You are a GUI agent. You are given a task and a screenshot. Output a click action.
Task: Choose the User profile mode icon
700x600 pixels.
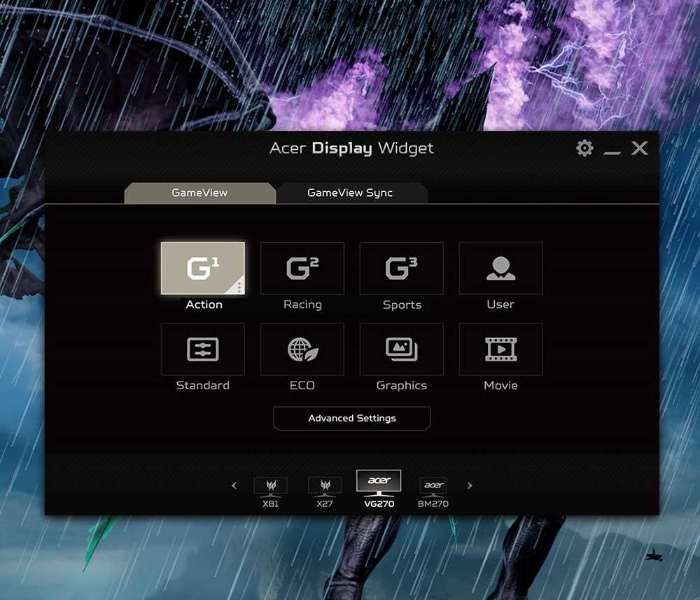point(501,268)
